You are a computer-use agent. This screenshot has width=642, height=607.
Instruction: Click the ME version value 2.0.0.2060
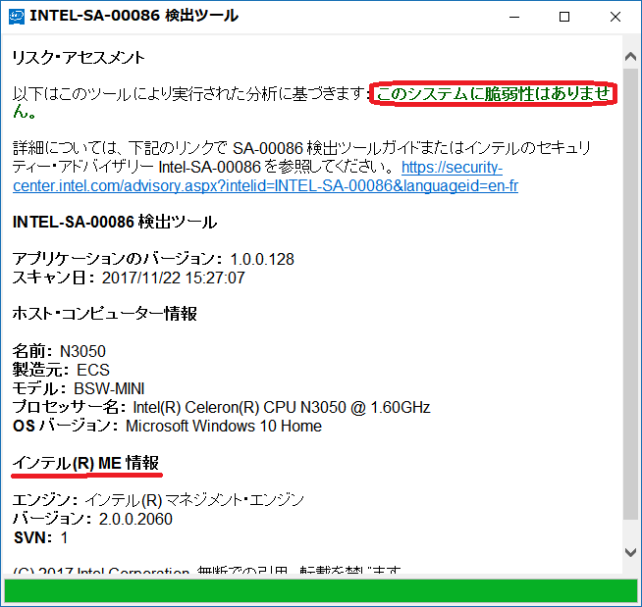coord(136,519)
